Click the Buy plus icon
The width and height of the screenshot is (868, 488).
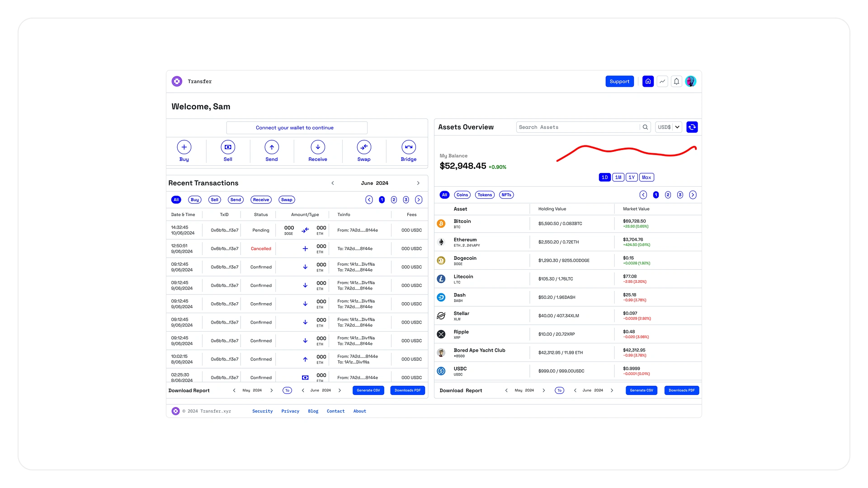(x=184, y=147)
